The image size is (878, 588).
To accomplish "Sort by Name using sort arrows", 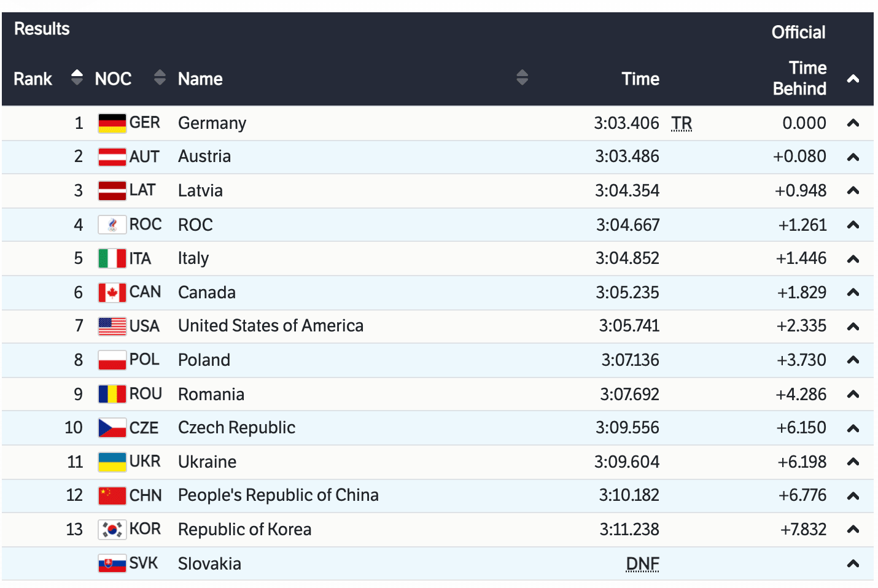I will pos(522,78).
